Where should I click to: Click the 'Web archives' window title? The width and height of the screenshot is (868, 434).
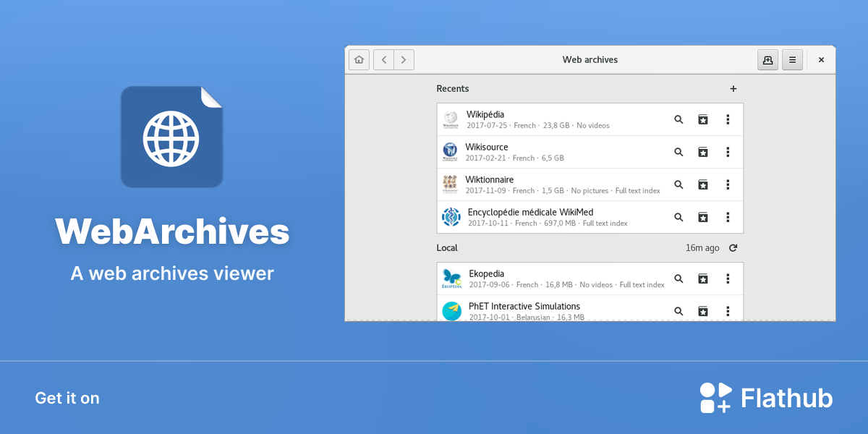pyautogui.click(x=590, y=60)
